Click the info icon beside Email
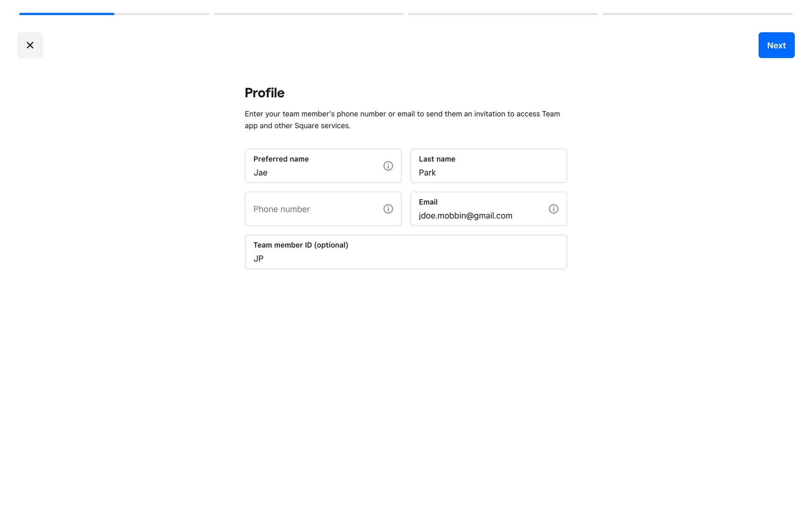 pyautogui.click(x=553, y=209)
